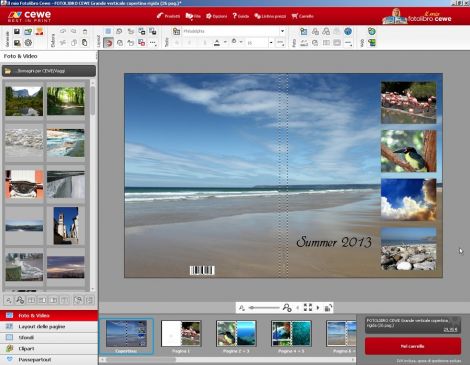Click the price link in product info

coord(450,329)
